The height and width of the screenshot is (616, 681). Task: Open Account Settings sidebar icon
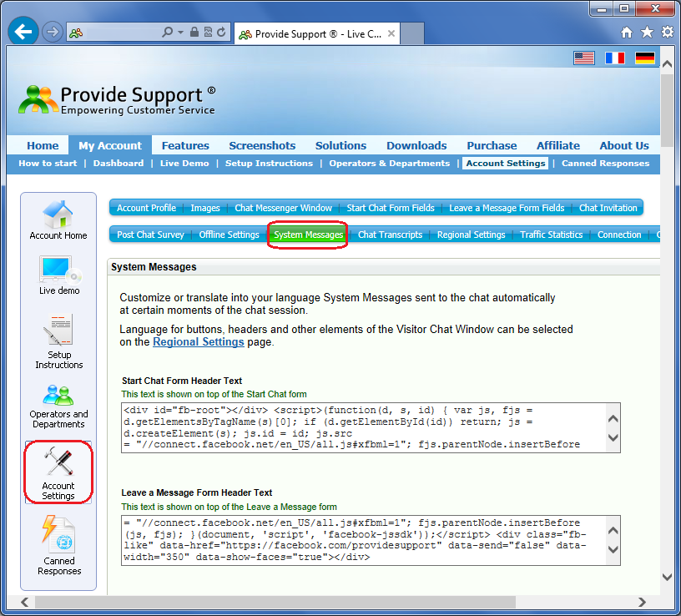[x=58, y=472]
